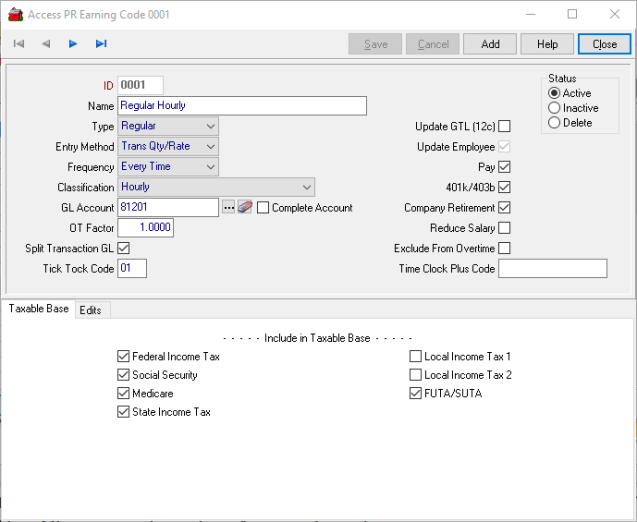
Task: Go to the first record
Action: (x=19, y=44)
